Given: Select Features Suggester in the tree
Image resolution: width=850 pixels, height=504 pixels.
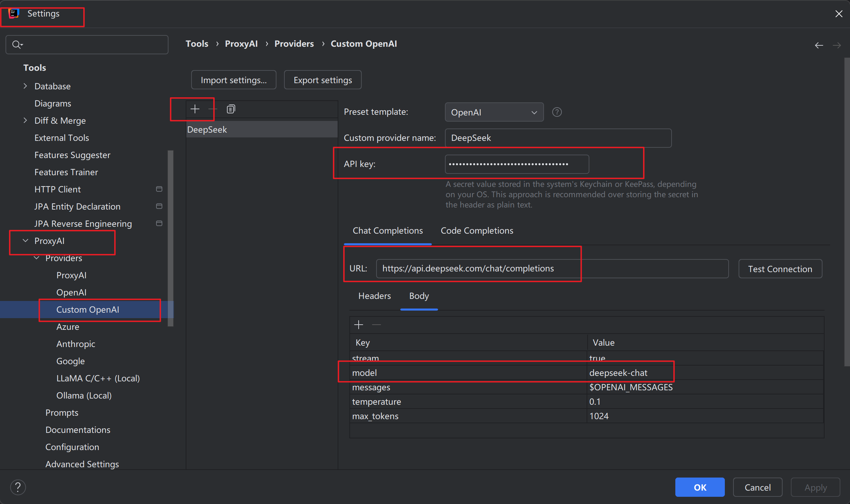Looking at the screenshot, I should [x=72, y=155].
